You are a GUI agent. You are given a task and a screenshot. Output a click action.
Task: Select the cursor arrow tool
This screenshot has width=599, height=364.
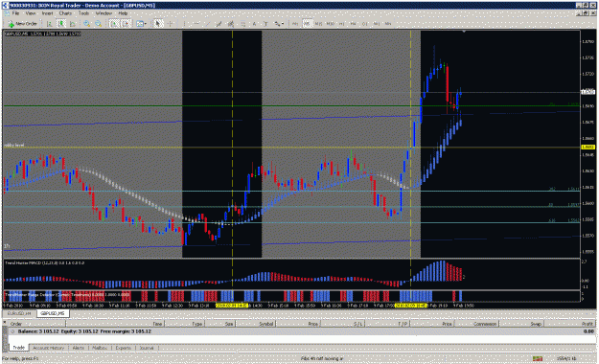[x=157, y=24]
